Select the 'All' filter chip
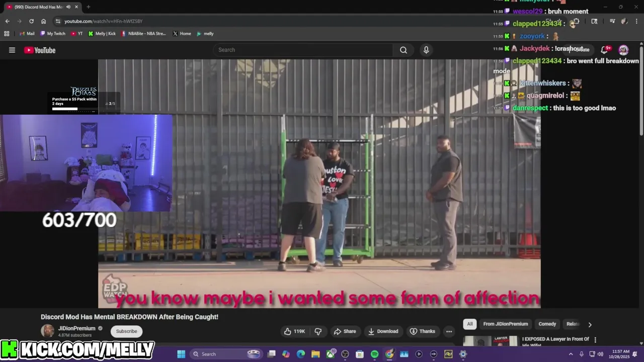Viewport: 644px width, 362px height. click(x=470, y=324)
